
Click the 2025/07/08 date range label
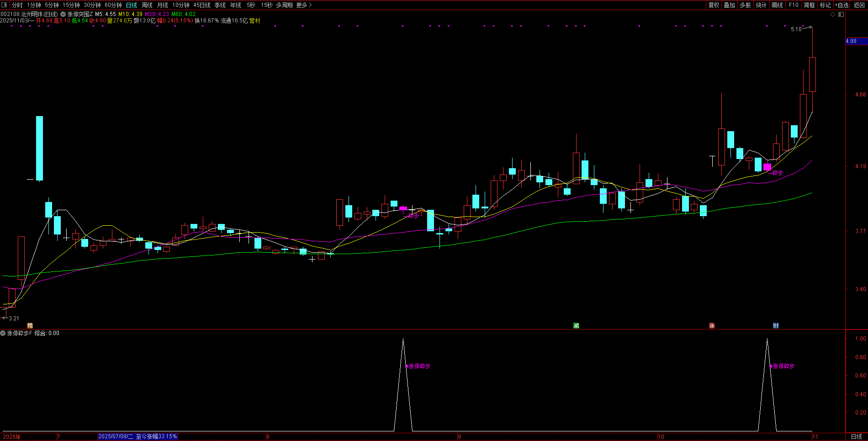138,436
